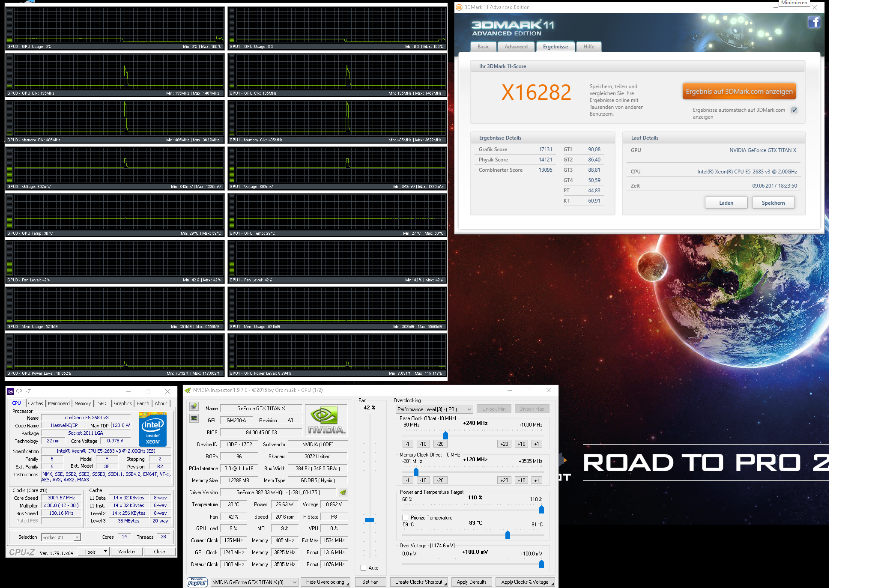Click Validate in CPU-Z
This screenshot has height=588, width=884.
pos(126,552)
